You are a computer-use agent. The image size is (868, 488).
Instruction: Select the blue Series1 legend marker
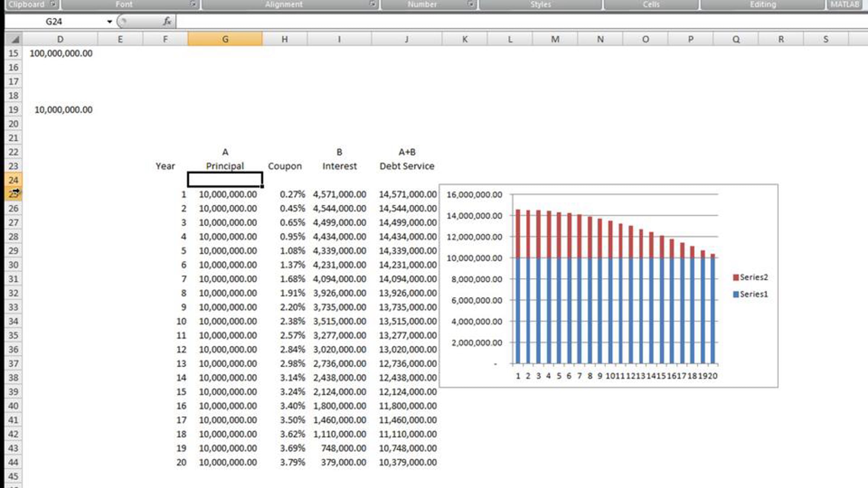point(736,294)
